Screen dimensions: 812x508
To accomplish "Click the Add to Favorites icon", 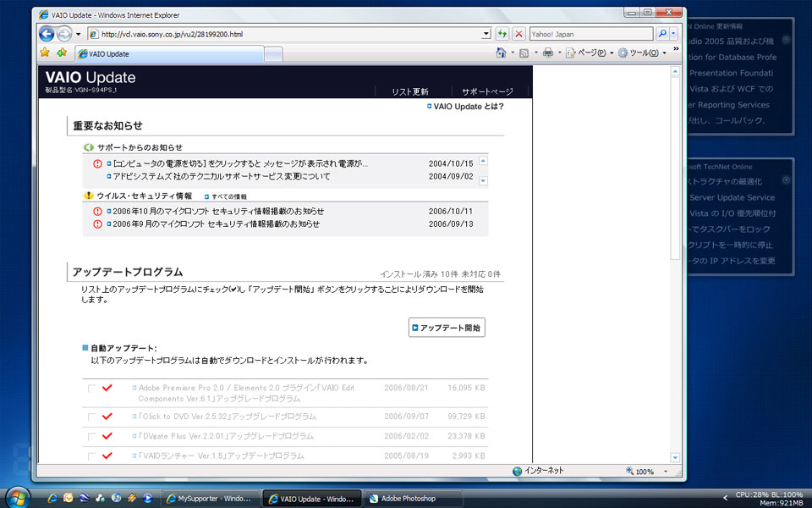I will coord(62,52).
